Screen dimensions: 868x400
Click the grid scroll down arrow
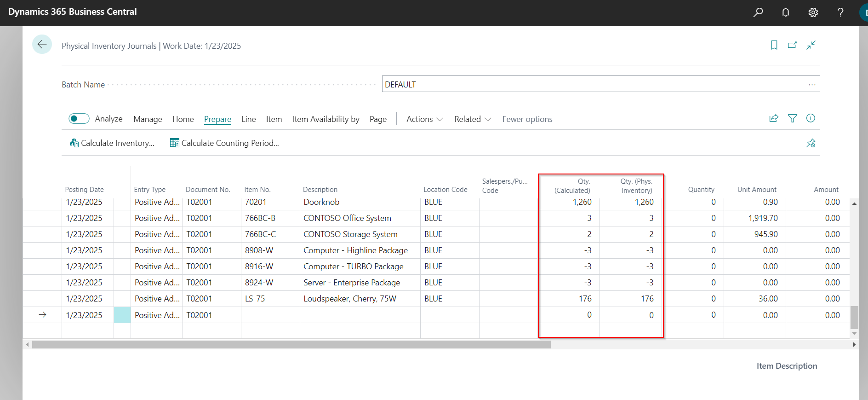tap(854, 333)
